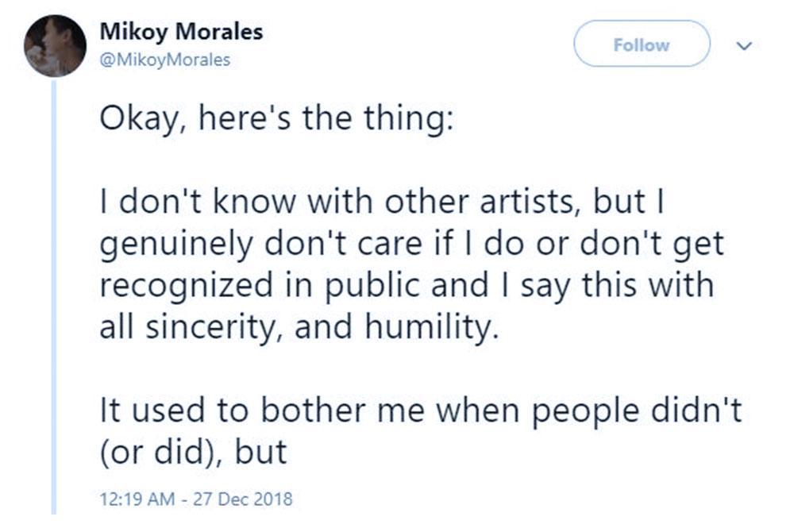Image resolution: width=794 pixels, height=532 pixels.
Task: Click the line starting "It used to bother"
Action: click(x=420, y=410)
